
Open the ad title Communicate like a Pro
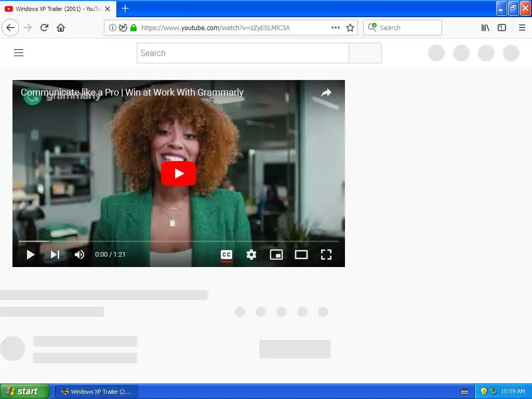[132, 92]
